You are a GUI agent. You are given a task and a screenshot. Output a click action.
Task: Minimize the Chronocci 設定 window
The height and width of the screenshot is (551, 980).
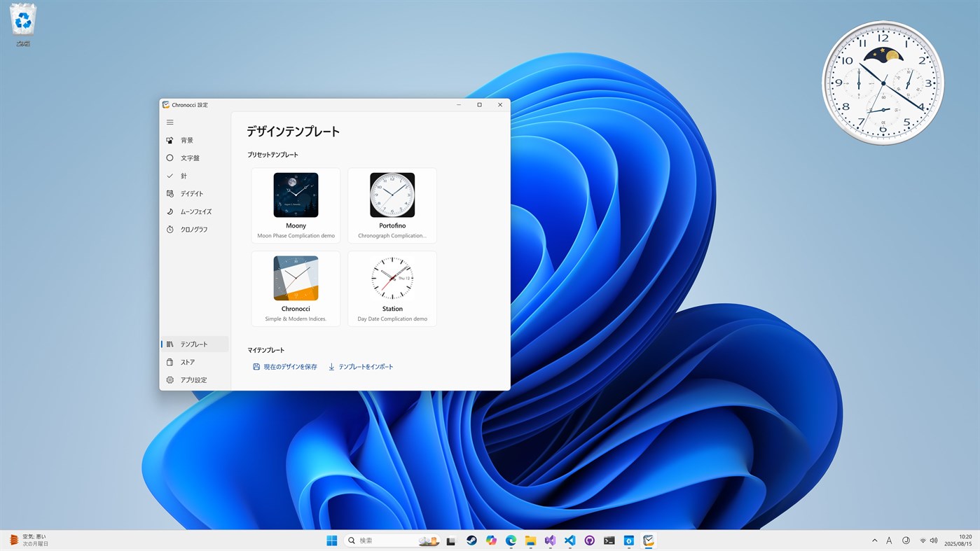(459, 105)
